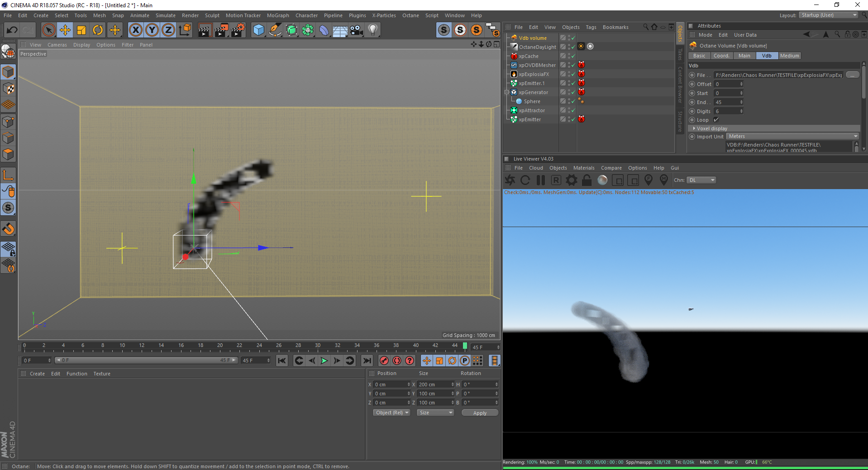Click the Undo arrow icon
The height and width of the screenshot is (470, 868).
point(12,30)
